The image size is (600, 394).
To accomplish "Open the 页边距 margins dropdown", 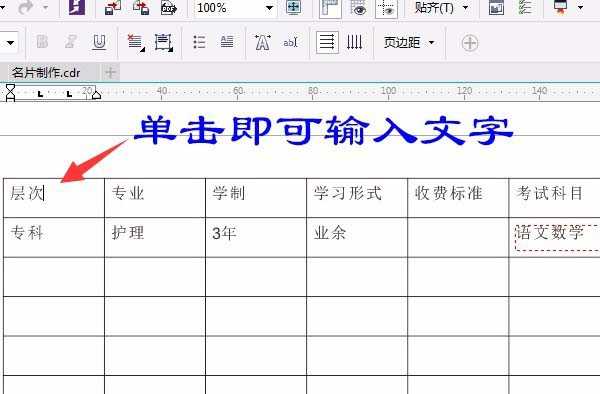I will tap(409, 42).
